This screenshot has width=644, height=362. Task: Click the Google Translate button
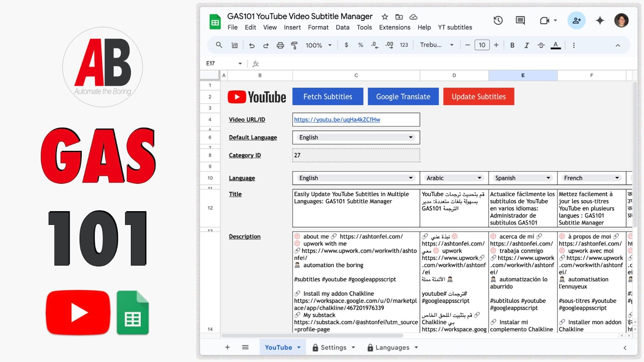point(403,97)
